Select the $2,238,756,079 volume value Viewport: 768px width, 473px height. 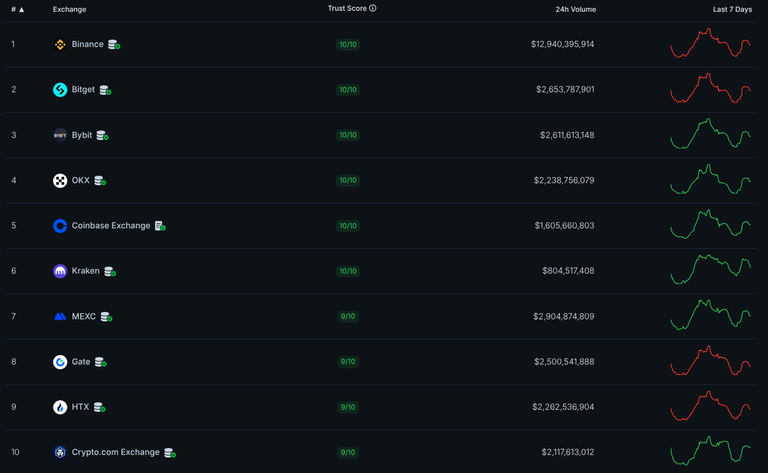point(564,180)
